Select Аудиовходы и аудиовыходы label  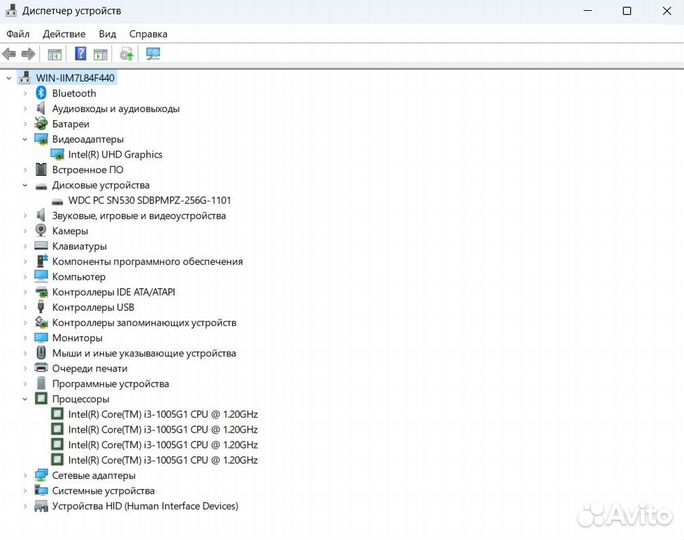tap(116, 109)
